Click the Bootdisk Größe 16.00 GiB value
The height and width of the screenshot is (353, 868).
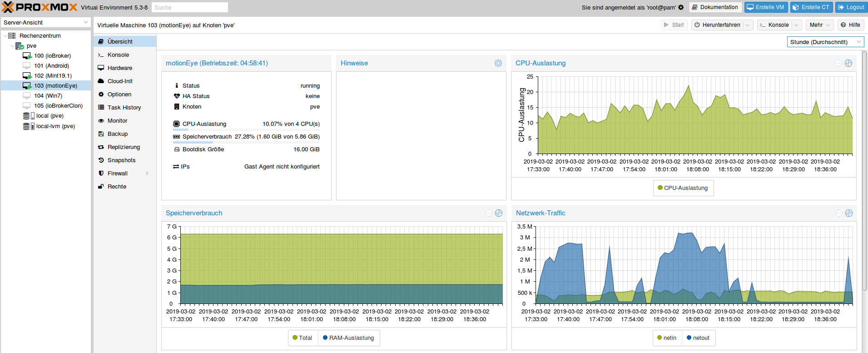(307, 149)
